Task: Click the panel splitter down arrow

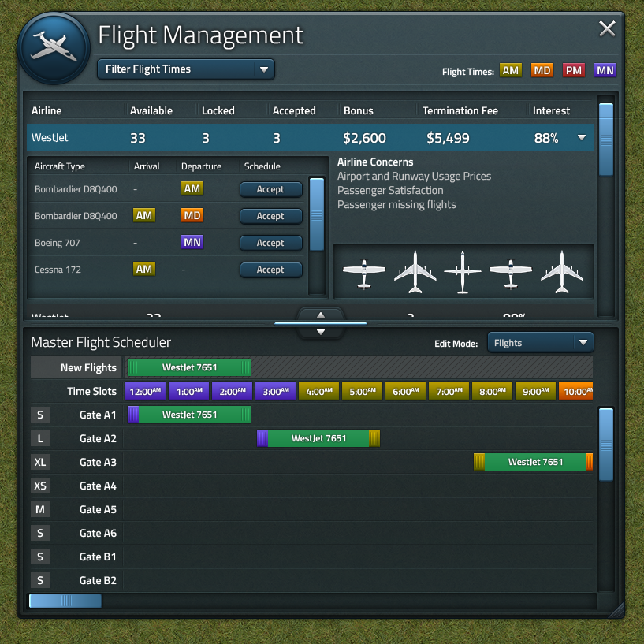Action: (x=321, y=332)
